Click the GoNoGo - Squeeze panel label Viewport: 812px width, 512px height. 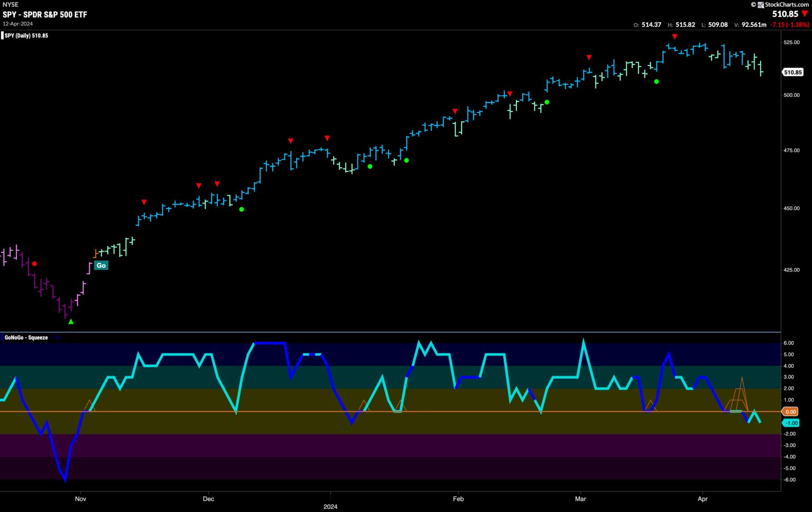click(x=26, y=337)
